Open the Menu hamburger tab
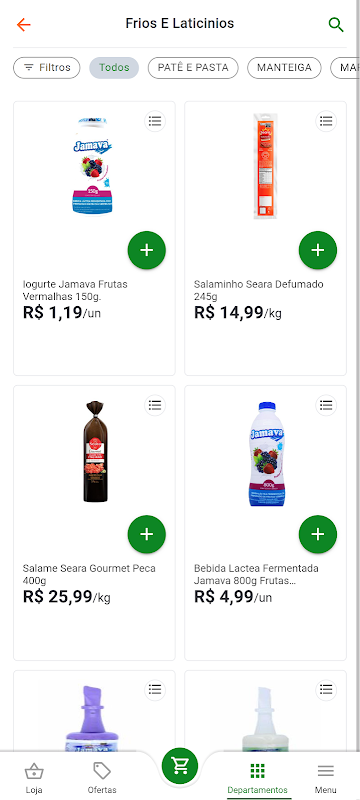 pos(325,778)
